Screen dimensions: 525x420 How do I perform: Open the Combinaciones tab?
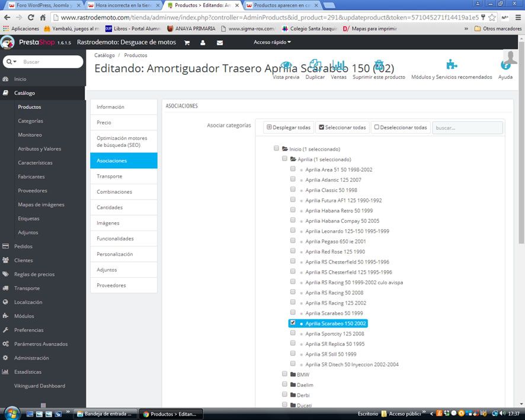(x=124, y=192)
